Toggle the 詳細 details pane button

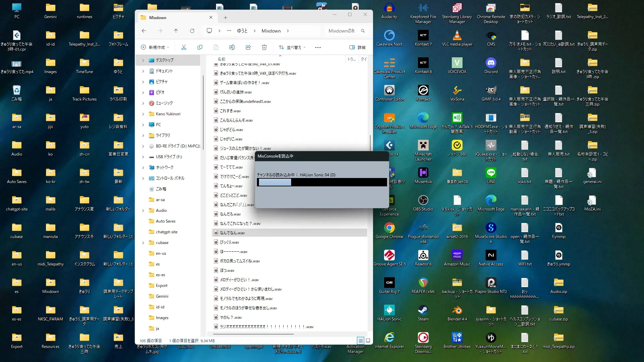358,47
